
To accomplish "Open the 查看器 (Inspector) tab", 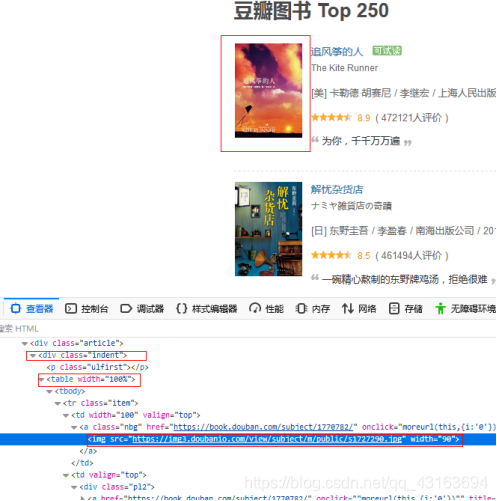I will click(x=31, y=308).
